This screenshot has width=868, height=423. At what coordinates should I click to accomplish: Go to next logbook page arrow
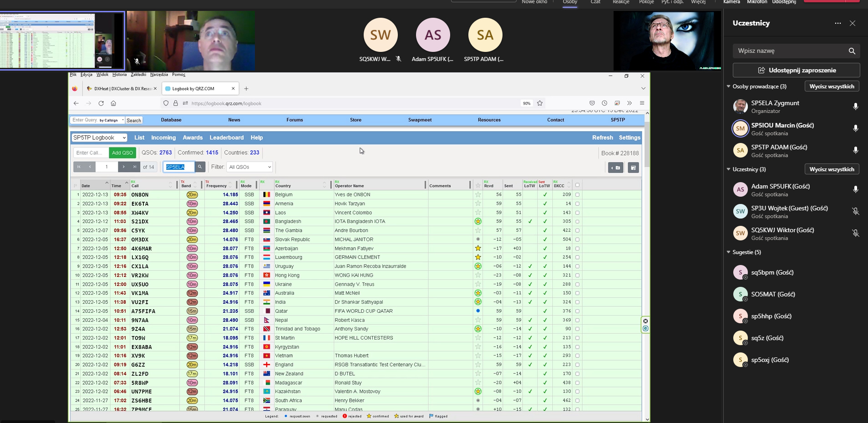(123, 167)
